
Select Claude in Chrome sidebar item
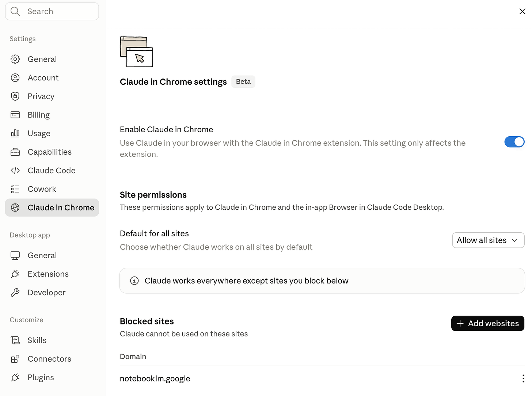click(x=52, y=207)
